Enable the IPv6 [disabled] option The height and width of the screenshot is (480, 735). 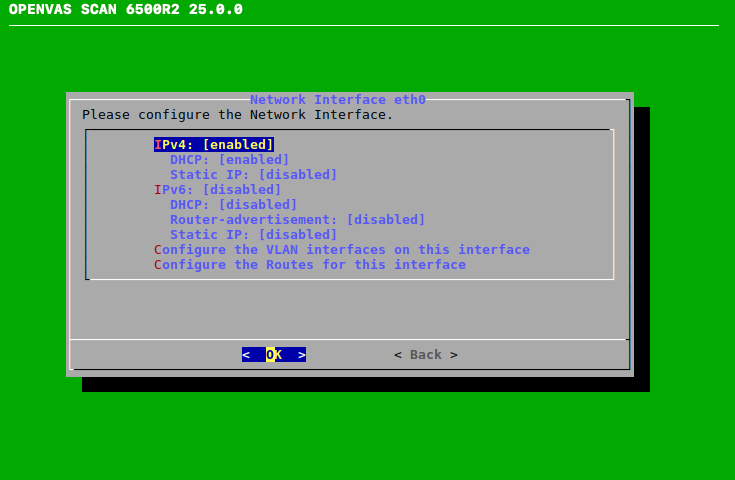click(x=218, y=190)
